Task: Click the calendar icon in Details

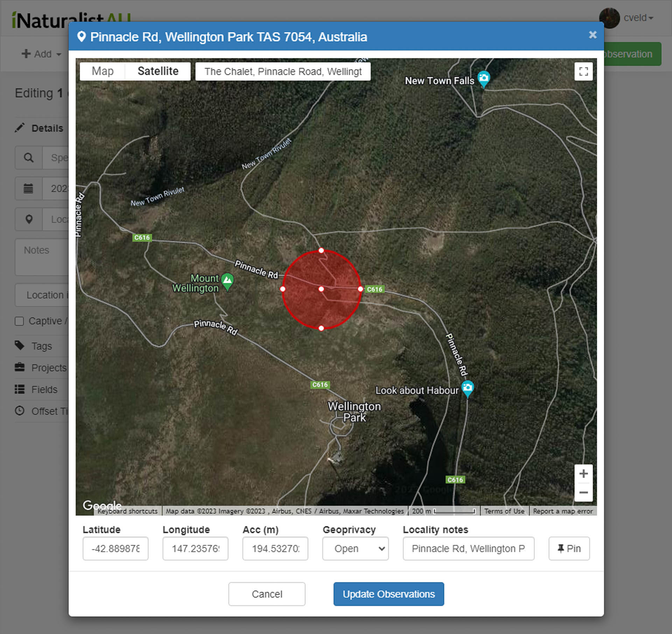Action: (28, 189)
